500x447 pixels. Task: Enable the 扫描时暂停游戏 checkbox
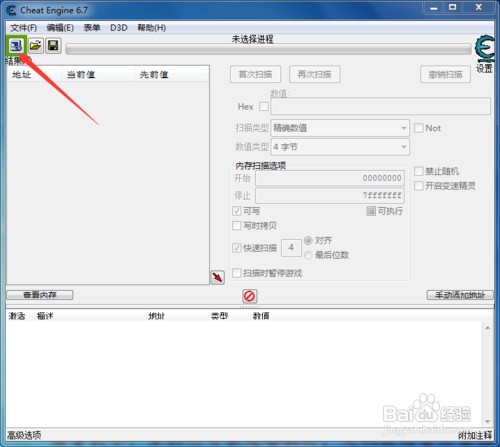click(x=237, y=273)
